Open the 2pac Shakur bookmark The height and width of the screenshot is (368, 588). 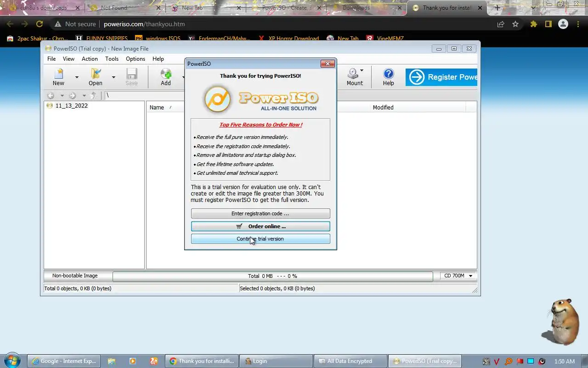37,39
